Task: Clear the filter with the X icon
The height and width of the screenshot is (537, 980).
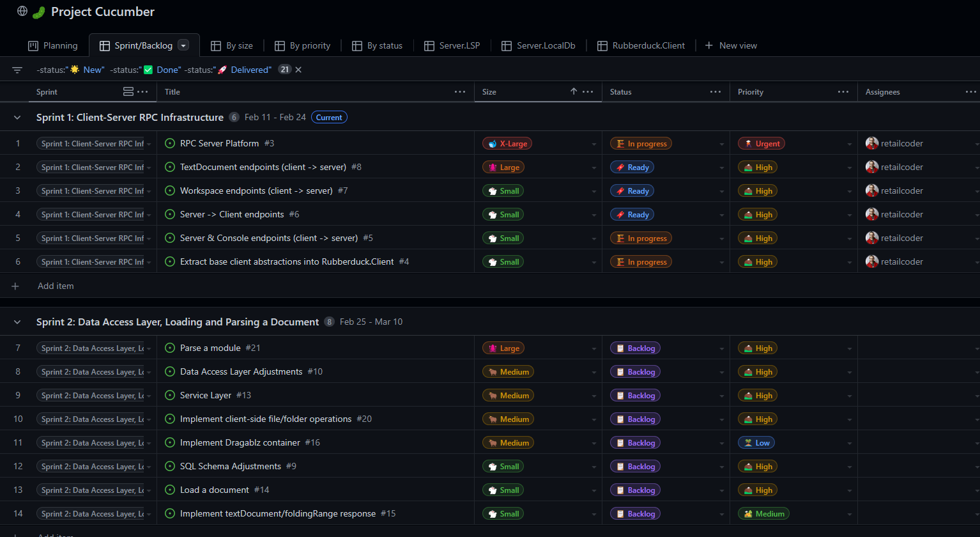Action: 298,70
